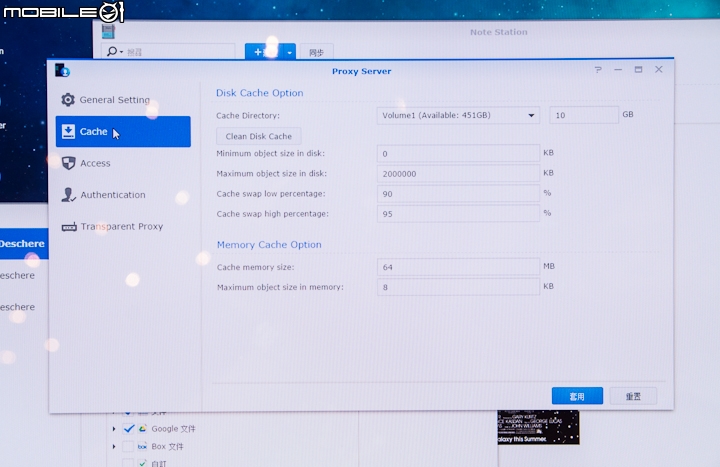Open Transparent Proxy section

pyautogui.click(x=123, y=226)
